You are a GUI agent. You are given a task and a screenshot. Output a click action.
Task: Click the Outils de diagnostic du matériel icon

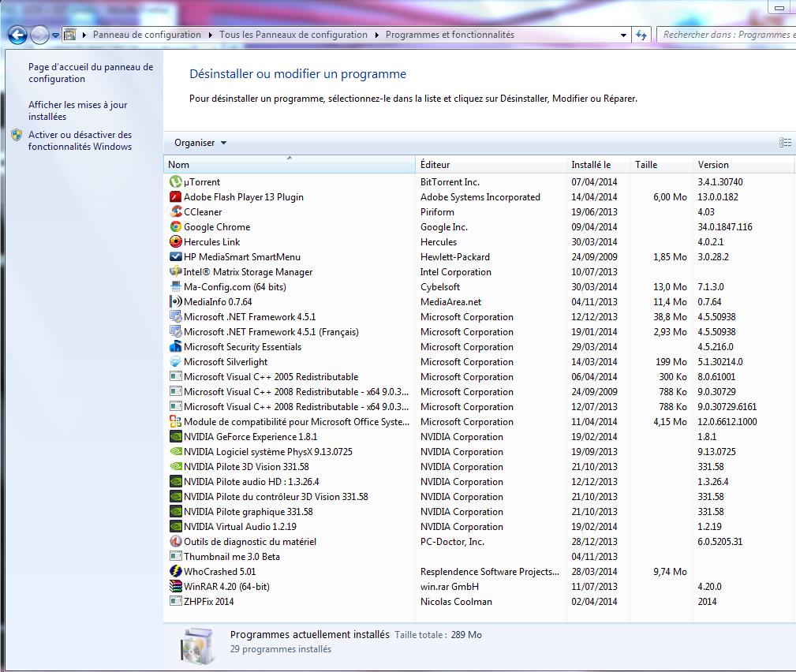pyautogui.click(x=176, y=542)
